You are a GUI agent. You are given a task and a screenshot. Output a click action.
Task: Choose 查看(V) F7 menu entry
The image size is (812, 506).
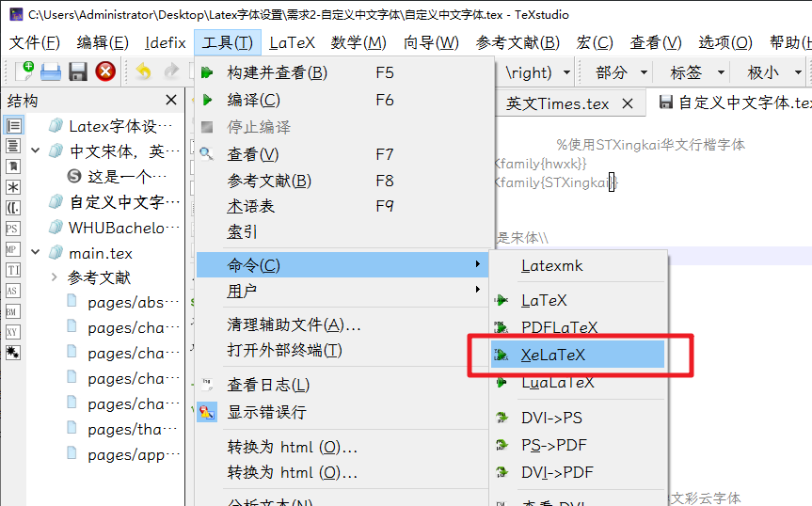(x=342, y=154)
